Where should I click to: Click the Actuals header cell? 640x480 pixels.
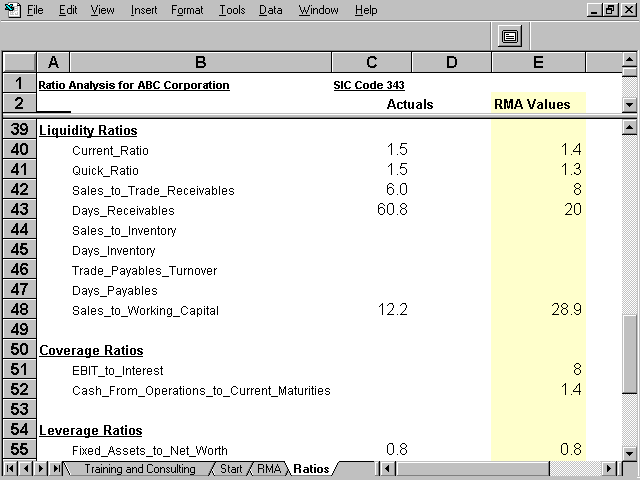(410, 104)
